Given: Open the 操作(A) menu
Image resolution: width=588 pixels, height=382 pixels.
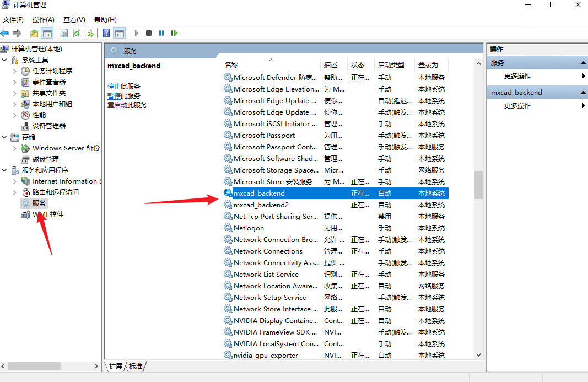Looking at the screenshot, I should pos(43,20).
